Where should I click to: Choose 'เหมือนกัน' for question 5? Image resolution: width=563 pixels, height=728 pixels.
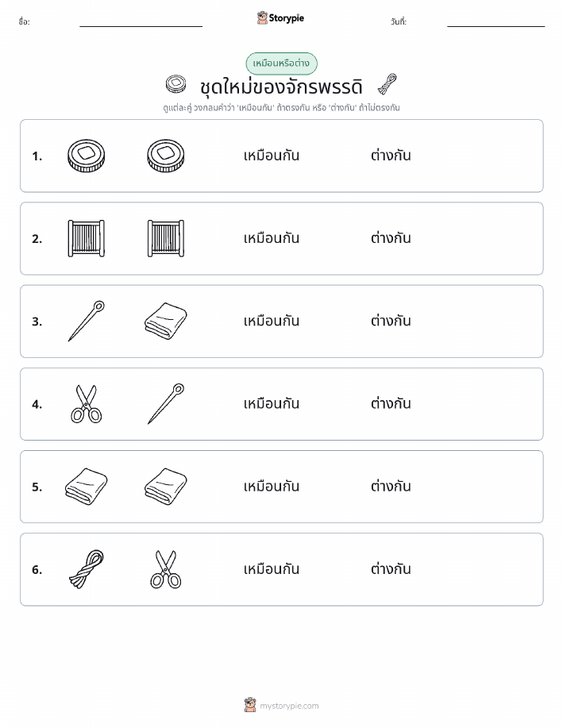(272, 487)
